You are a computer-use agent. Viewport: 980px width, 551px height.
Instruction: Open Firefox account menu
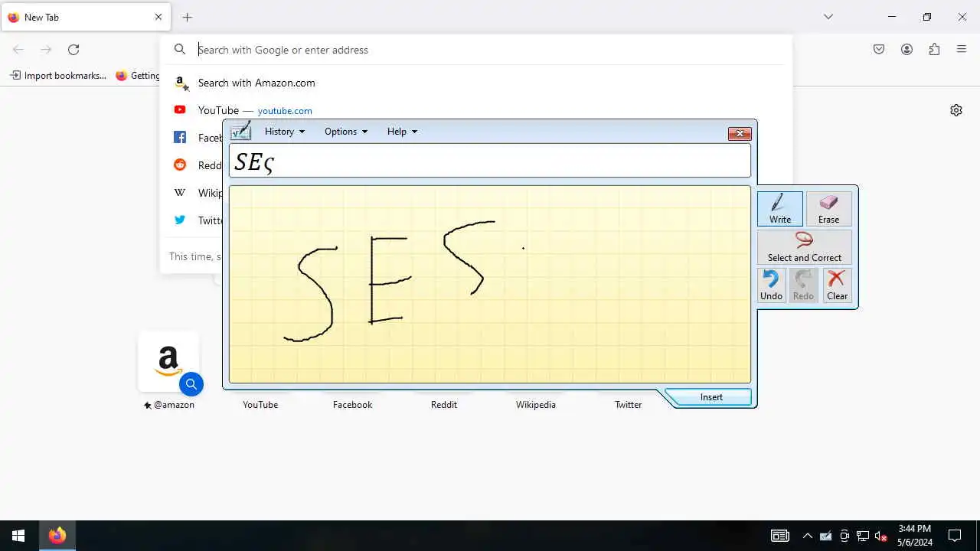(x=906, y=50)
